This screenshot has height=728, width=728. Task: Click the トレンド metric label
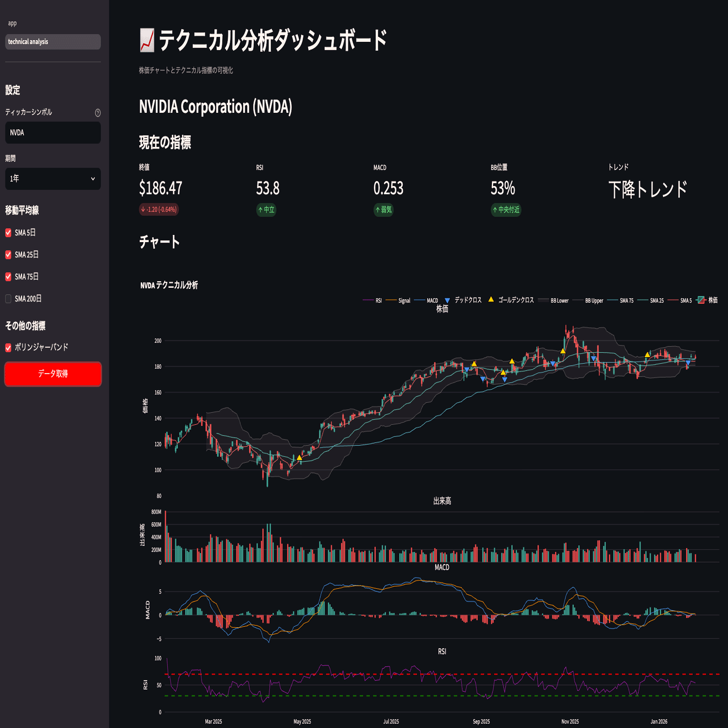[x=618, y=167]
